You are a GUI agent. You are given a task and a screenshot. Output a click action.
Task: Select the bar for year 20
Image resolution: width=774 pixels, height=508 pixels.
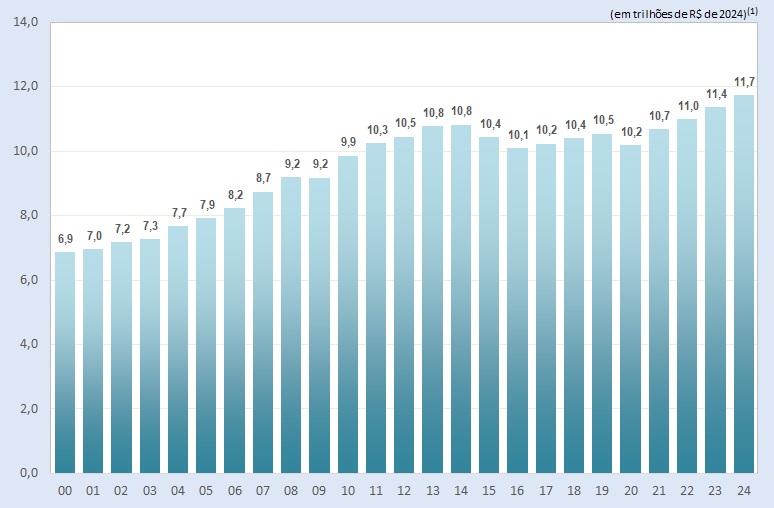(630, 308)
